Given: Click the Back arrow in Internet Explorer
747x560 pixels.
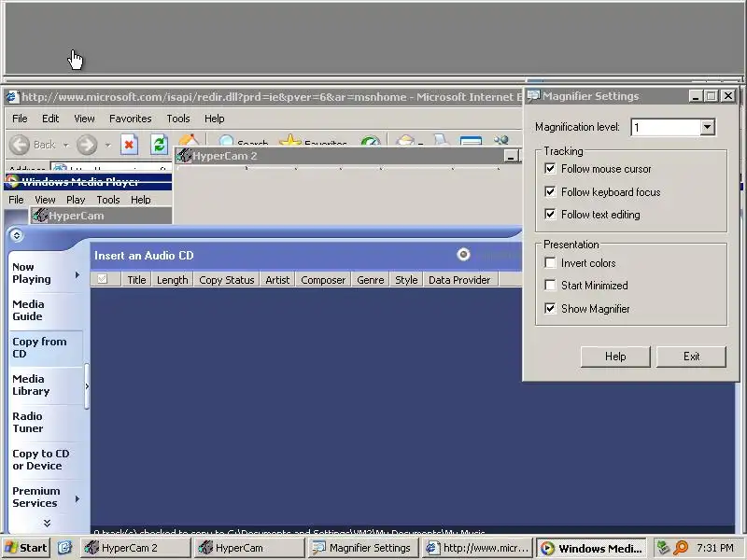Looking at the screenshot, I should pyautogui.click(x=20, y=145).
